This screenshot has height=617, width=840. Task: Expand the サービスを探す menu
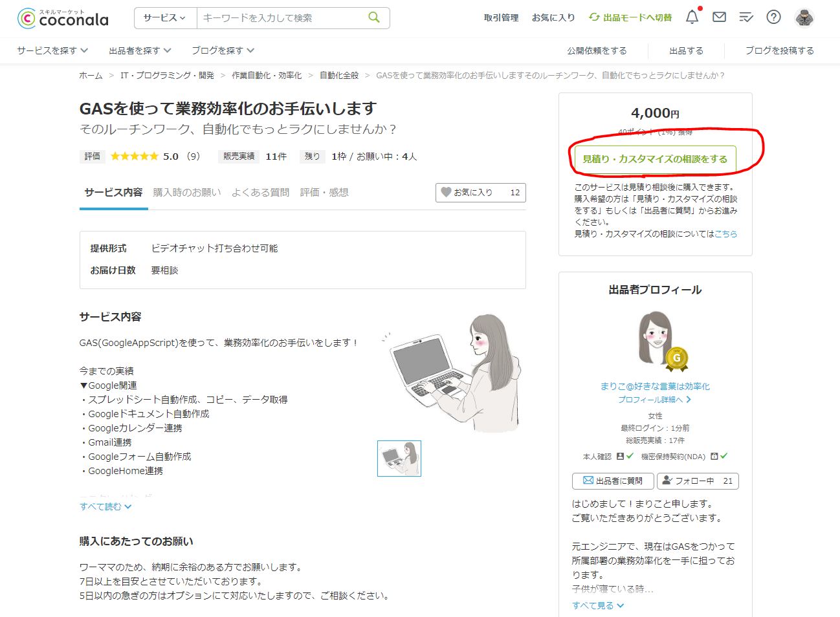[52, 50]
